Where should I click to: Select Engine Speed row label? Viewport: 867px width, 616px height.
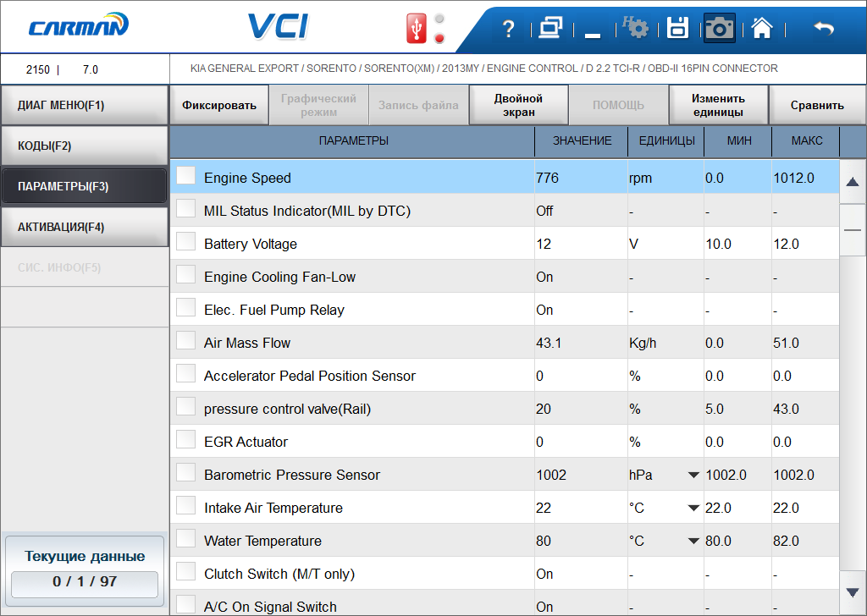click(247, 178)
